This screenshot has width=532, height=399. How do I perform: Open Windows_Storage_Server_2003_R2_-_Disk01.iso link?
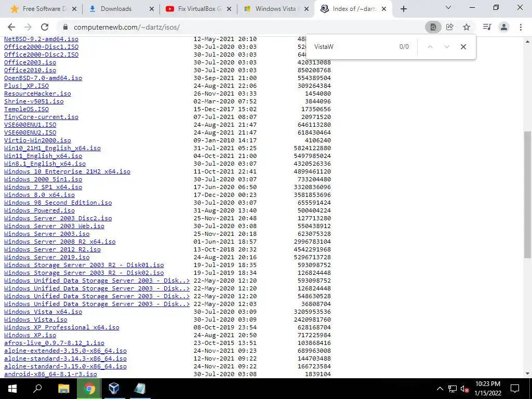(84, 265)
